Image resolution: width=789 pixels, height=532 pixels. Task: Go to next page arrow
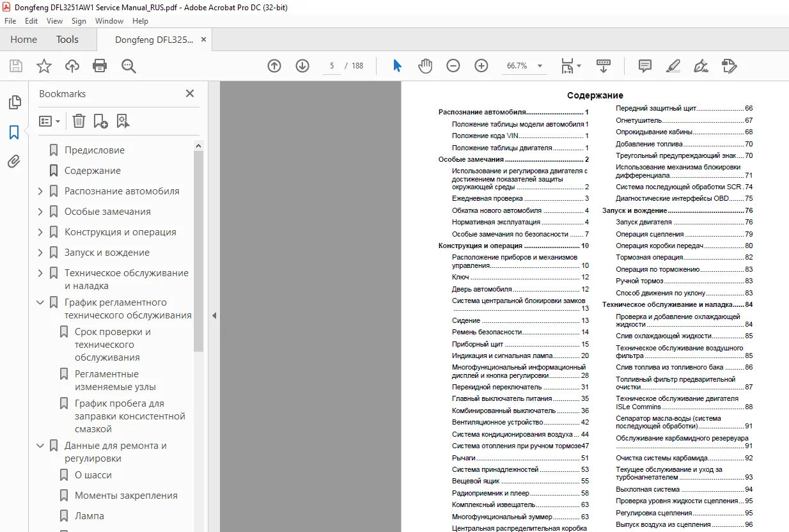tap(302, 66)
